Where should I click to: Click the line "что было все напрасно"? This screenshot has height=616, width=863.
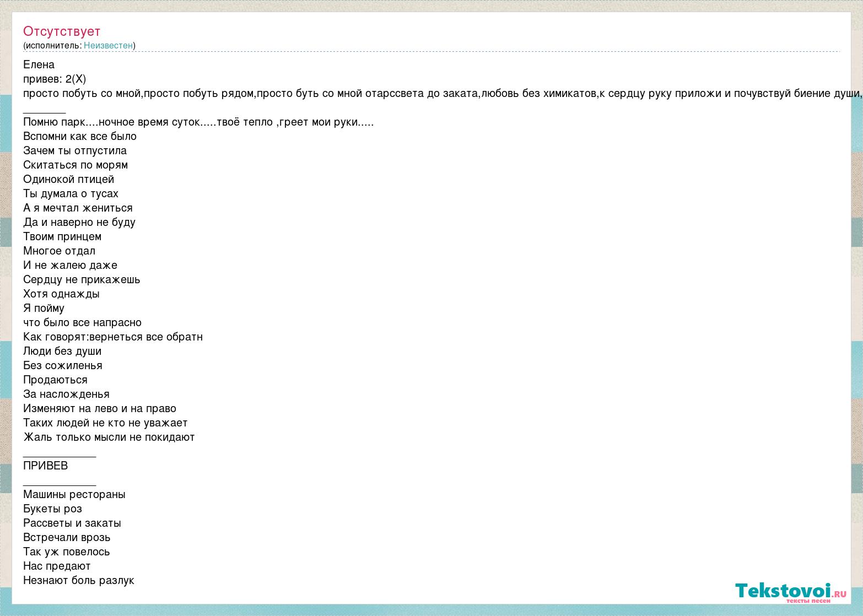[82, 322]
